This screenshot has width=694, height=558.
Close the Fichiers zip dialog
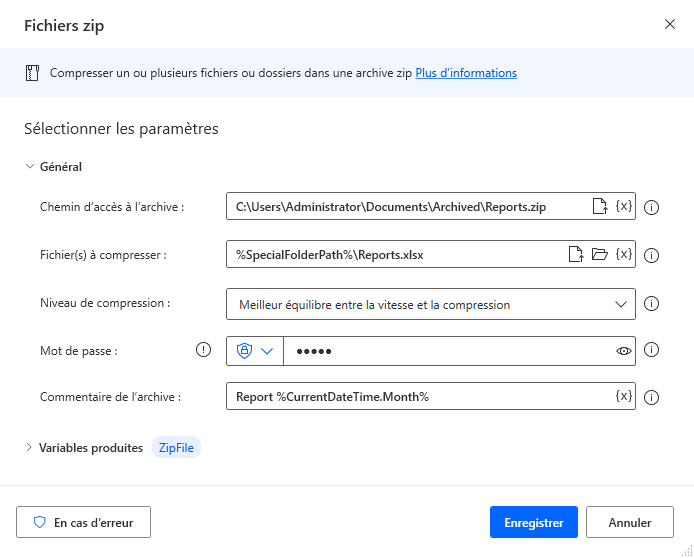tap(670, 24)
